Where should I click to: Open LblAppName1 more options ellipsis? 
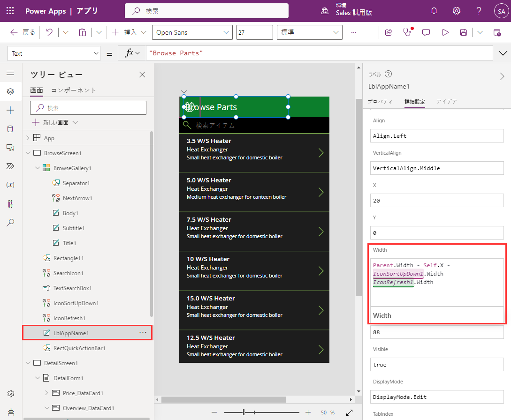tap(143, 332)
